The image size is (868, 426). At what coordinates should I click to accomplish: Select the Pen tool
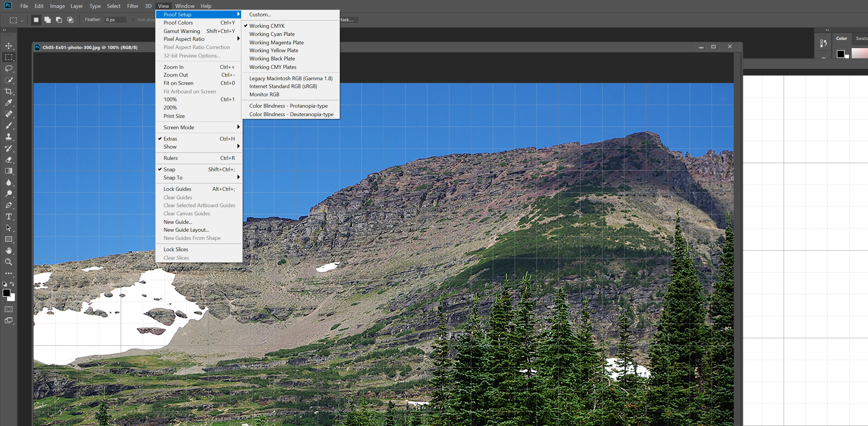click(x=9, y=205)
